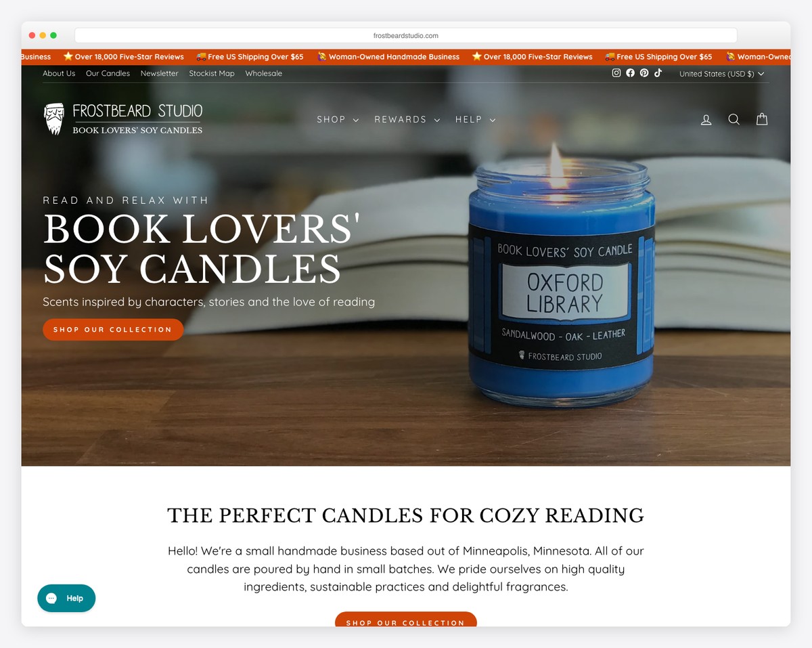
Task: Expand the Shop menu dropdown
Action: click(x=338, y=119)
